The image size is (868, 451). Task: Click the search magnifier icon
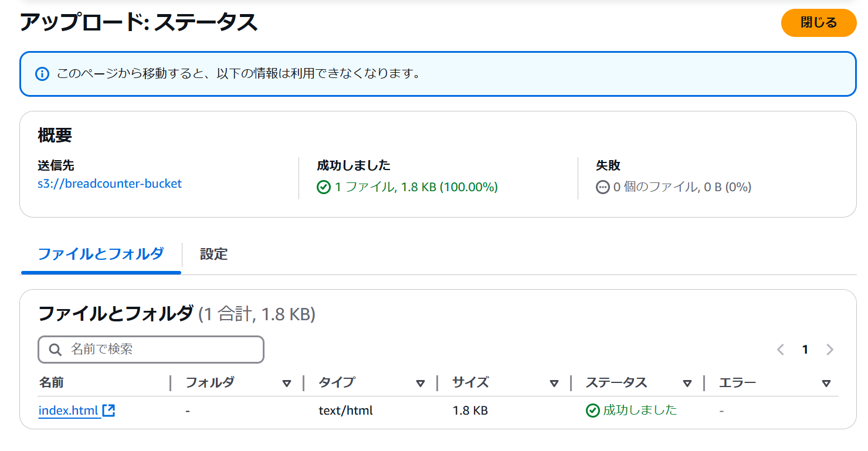pos(55,350)
